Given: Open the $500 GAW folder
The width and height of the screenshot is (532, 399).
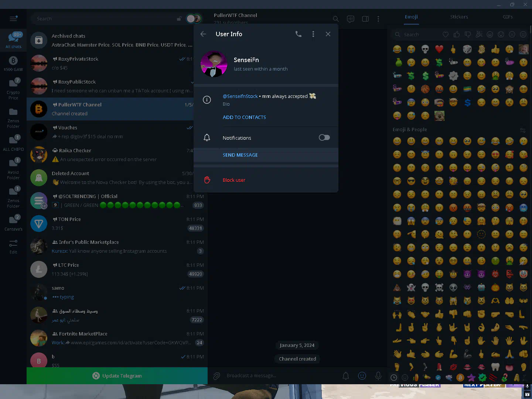Looking at the screenshot, I should click(x=13, y=64).
